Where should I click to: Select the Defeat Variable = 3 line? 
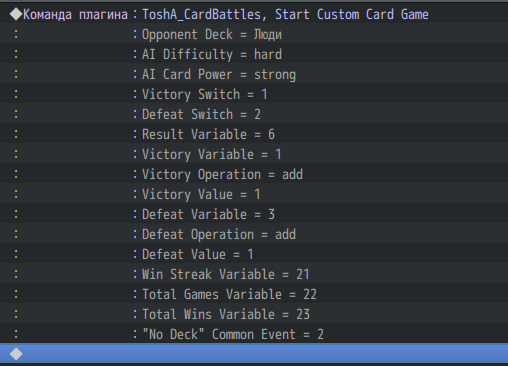click(254, 214)
